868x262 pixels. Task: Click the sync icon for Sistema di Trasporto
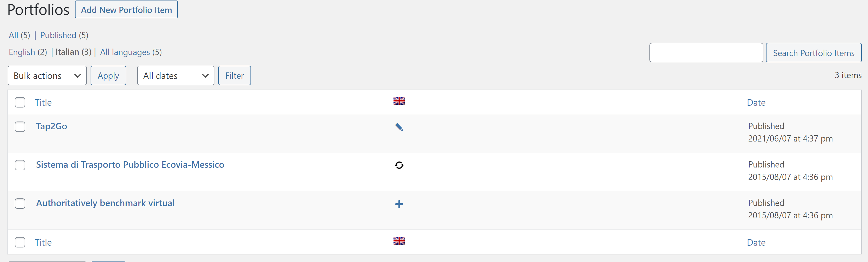[399, 165]
